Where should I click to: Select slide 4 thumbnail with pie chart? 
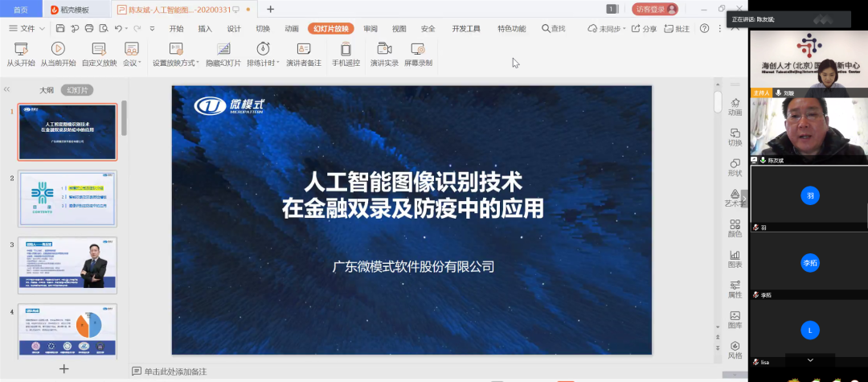(68, 330)
